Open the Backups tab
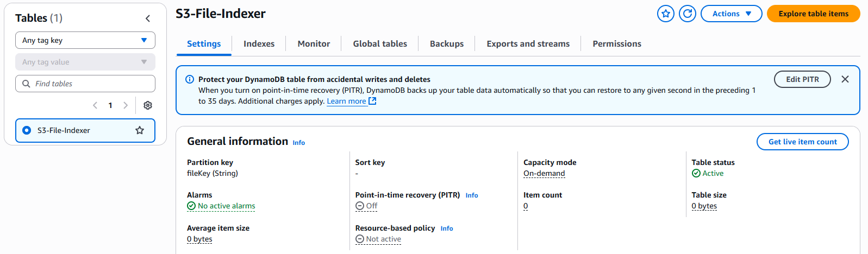 (x=446, y=44)
